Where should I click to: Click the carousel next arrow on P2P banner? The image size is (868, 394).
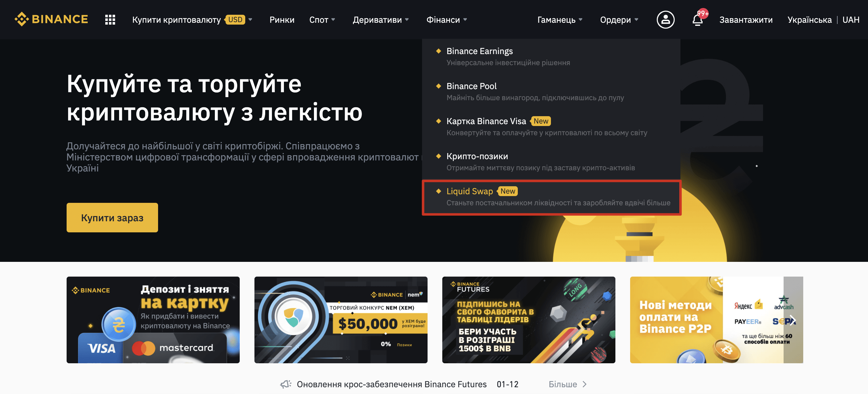coord(792,320)
